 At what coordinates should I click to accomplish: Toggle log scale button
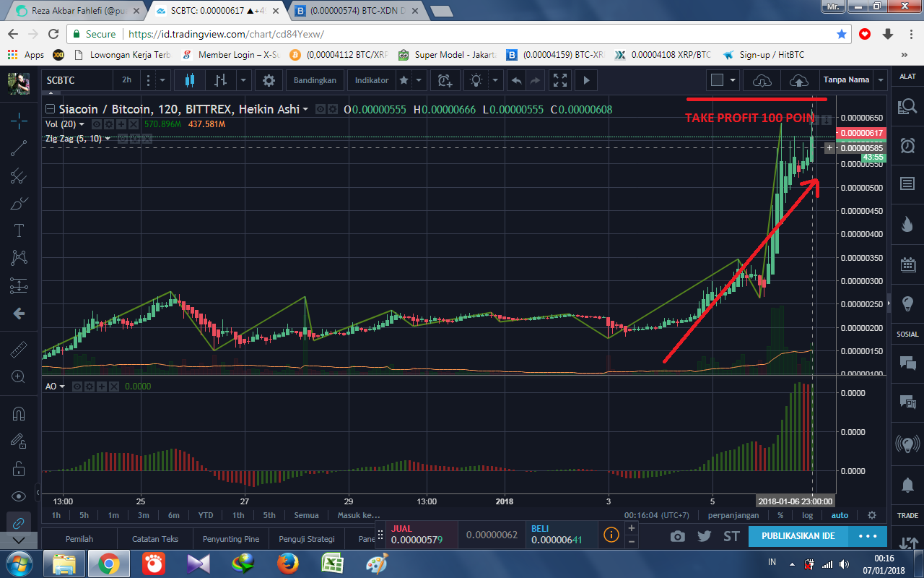coord(807,515)
